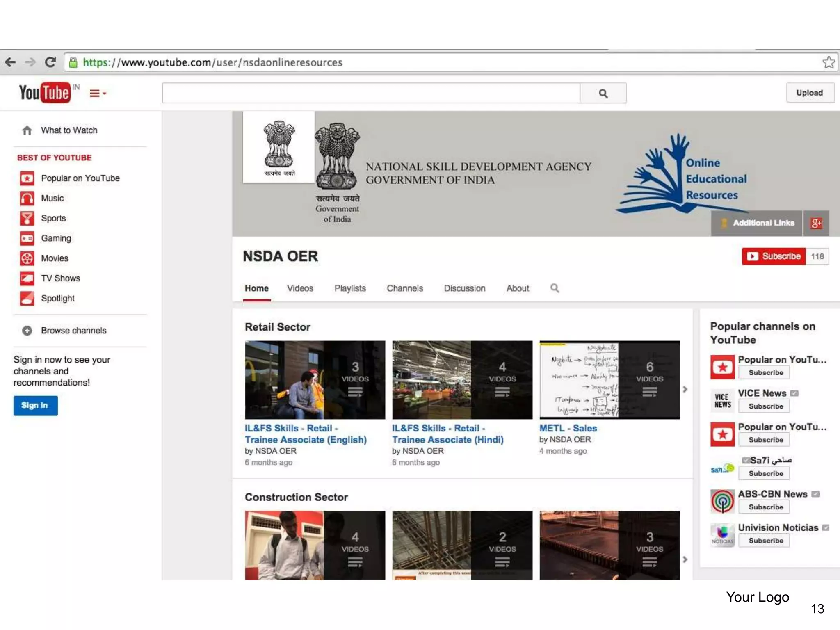Subscribe to VICE News channel
This screenshot has width=840, height=630.
[x=766, y=406]
